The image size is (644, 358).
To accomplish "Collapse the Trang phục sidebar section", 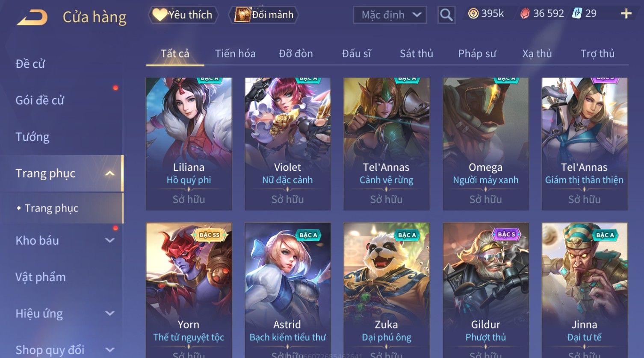I will [110, 173].
